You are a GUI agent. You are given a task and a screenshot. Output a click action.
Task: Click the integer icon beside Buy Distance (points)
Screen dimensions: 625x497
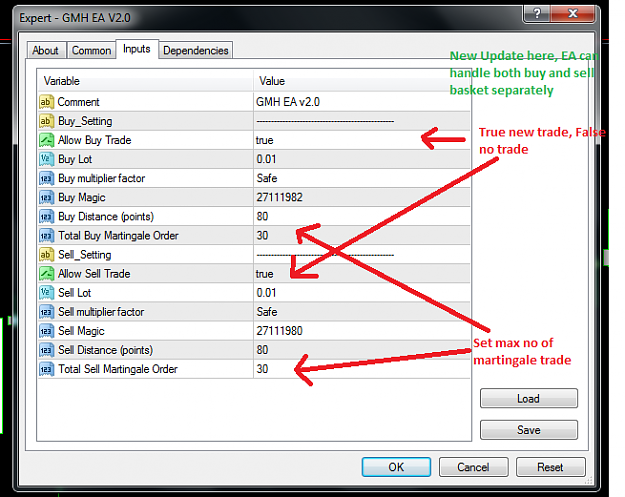point(46,217)
